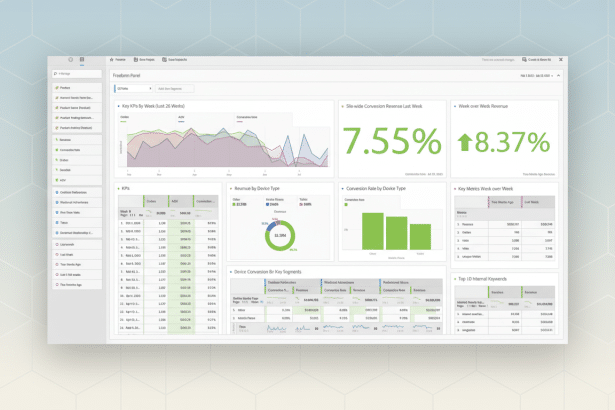Screen dimensions: 615x410
Task: Select the Two Weeks Ago date range component
Action: (x=77, y=265)
